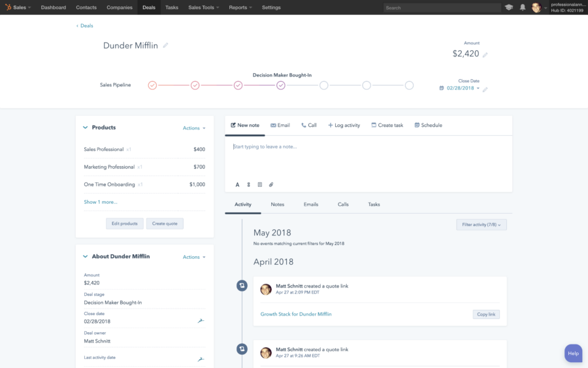Go to Dashboard in navigation

tap(54, 7)
